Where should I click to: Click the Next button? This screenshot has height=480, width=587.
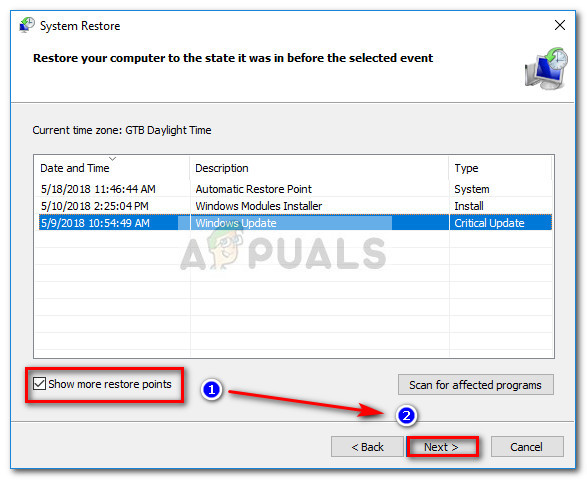[441, 447]
